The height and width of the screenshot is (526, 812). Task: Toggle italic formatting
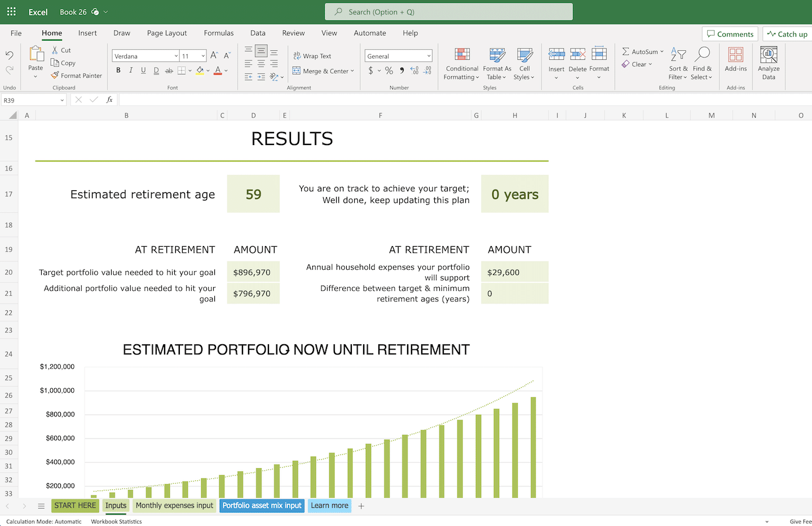[x=131, y=71]
